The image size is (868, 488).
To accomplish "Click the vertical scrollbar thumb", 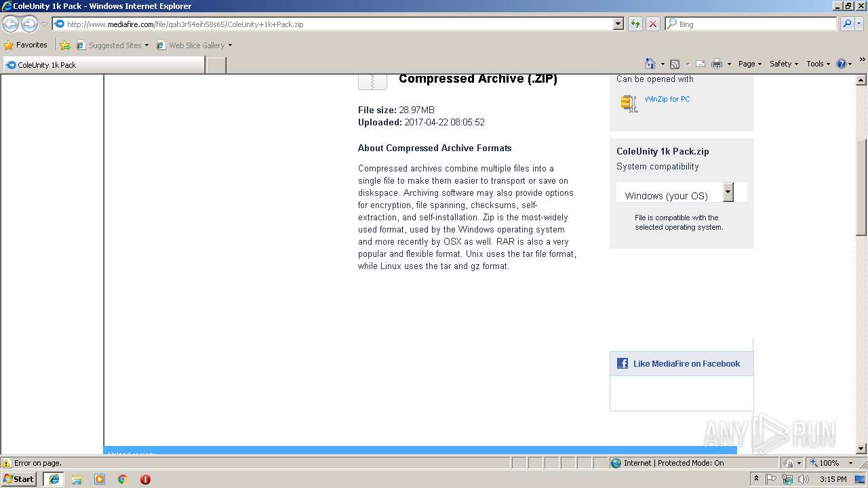I will point(861,187).
